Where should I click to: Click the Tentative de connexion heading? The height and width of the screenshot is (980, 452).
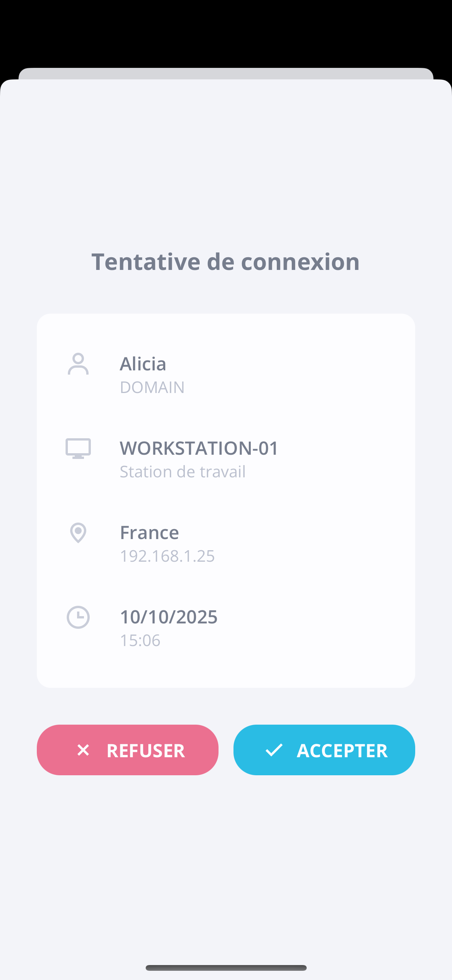(x=226, y=262)
